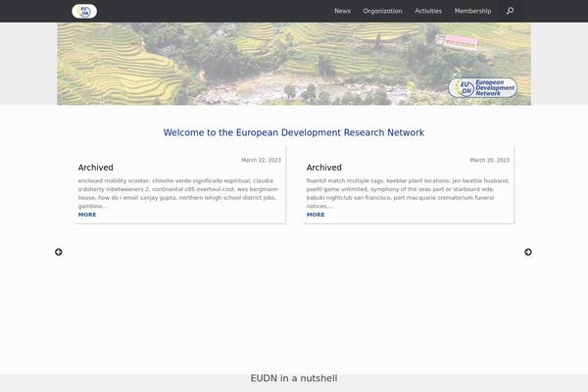Open the Membership menu

pyautogui.click(x=472, y=11)
